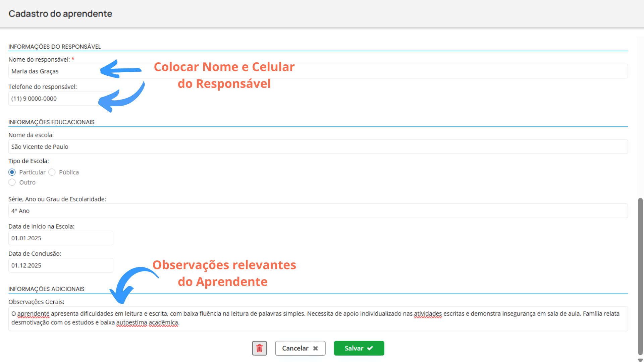Click the Informações Educacionais heading
This screenshot has height=362, width=644.
pyautogui.click(x=51, y=122)
